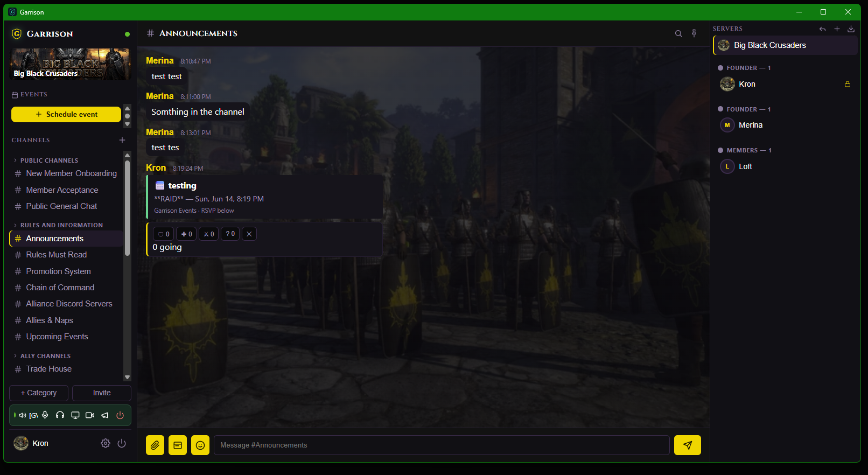The height and width of the screenshot is (475, 868).
Task: Click the calendar icon on testing event
Action: click(x=160, y=186)
